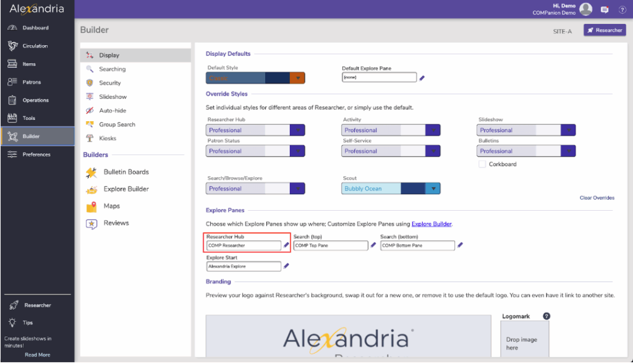Click the COMP Researcher pane field
The height and width of the screenshot is (364, 633).
pyautogui.click(x=244, y=245)
